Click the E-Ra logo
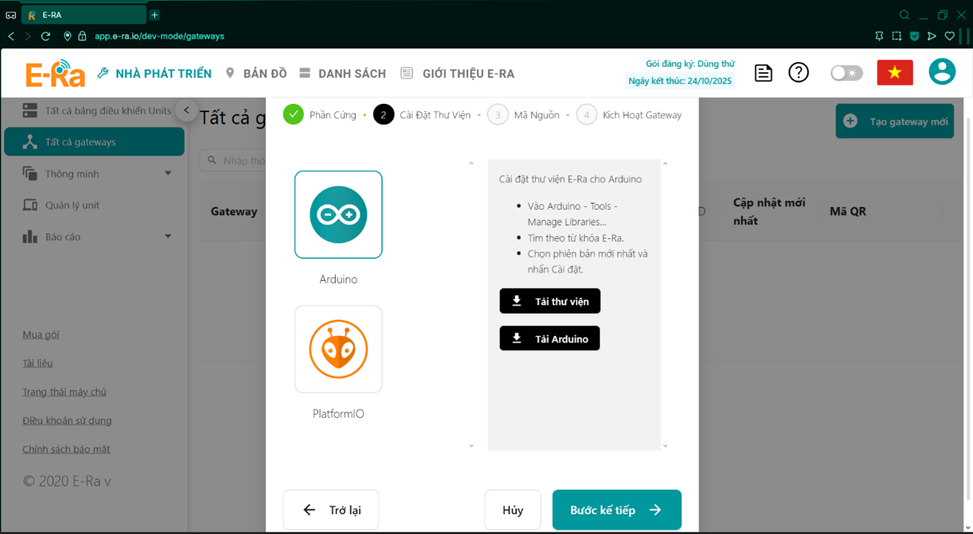The image size is (973, 534). click(x=55, y=73)
